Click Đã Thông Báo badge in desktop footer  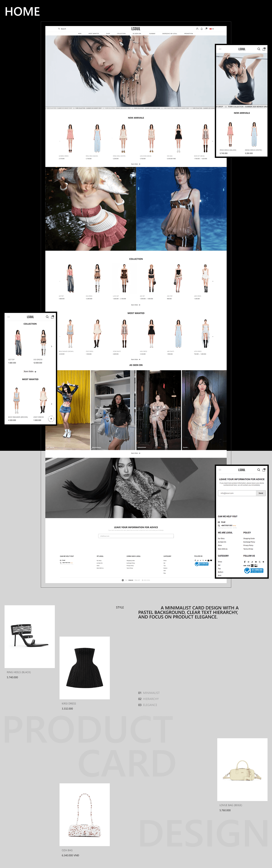201,564
